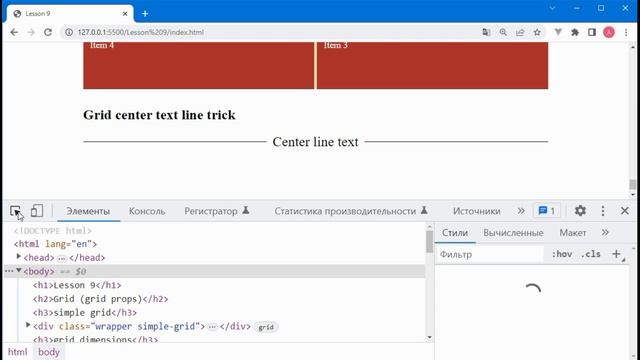Select the Стили pane tab
Image resolution: width=640 pixels, height=360 pixels.
click(x=455, y=233)
